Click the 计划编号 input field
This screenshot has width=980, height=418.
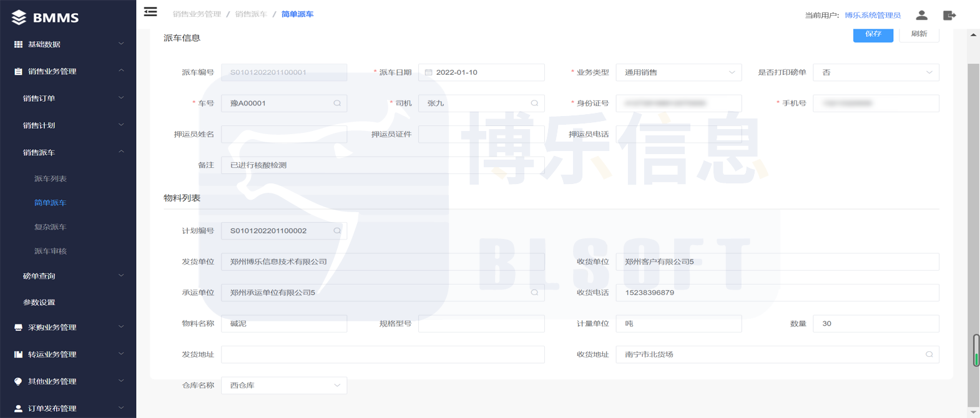click(x=284, y=231)
